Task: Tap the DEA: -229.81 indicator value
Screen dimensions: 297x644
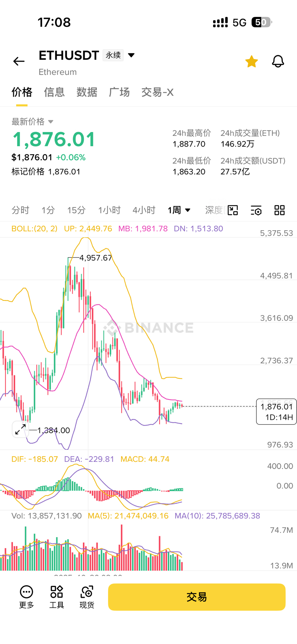Action: click(x=89, y=459)
